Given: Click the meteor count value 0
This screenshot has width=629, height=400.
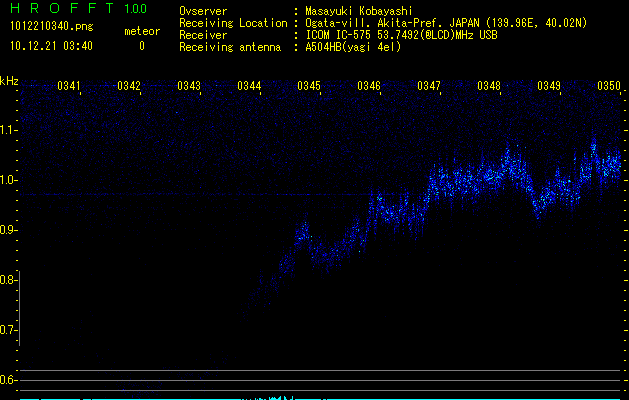Looking at the screenshot, I should pyautogui.click(x=141, y=46).
